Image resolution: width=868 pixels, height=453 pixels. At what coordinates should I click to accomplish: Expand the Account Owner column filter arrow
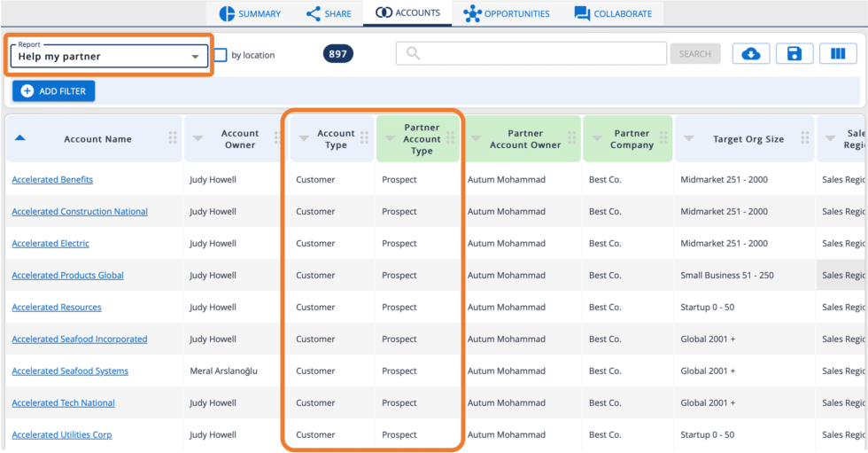point(198,138)
